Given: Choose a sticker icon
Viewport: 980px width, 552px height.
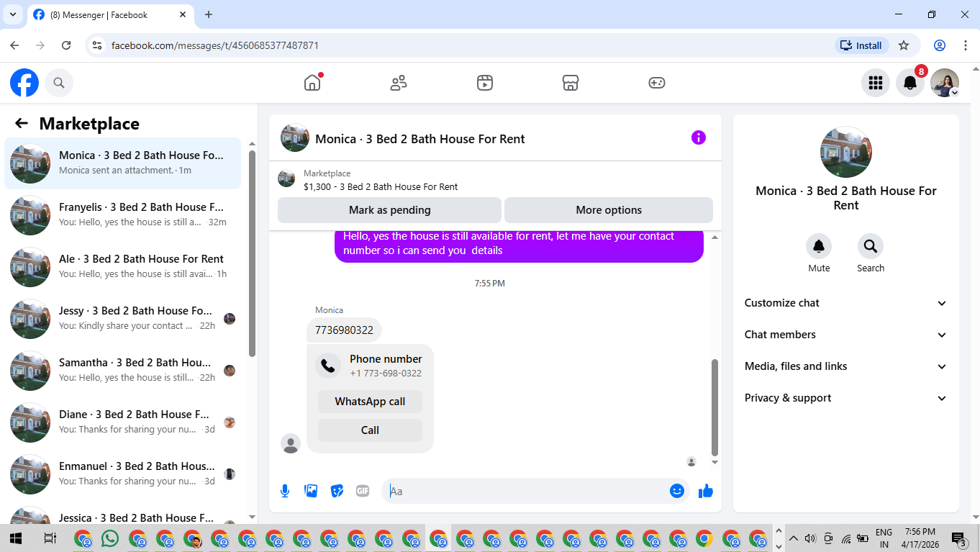Looking at the screenshot, I should [337, 491].
